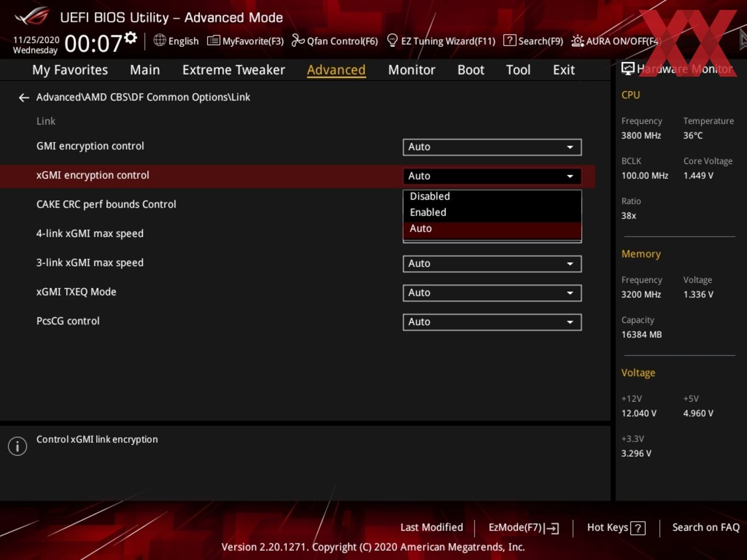Screen dimensions: 747x560
Task: Click the info icon beside help text
Action: pos(18,446)
